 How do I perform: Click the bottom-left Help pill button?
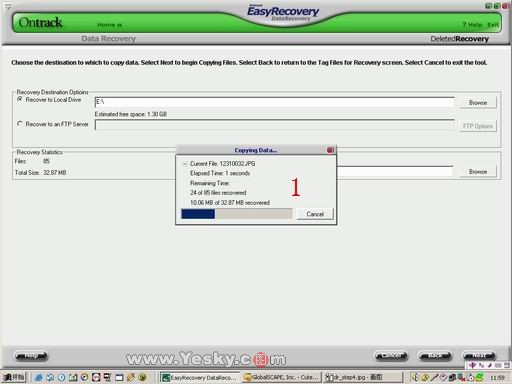click(31, 356)
